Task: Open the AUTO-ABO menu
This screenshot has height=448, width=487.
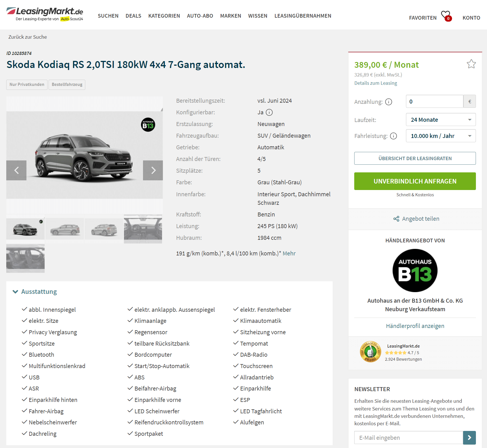Action: pyautogui.click(x=200, y=16)
